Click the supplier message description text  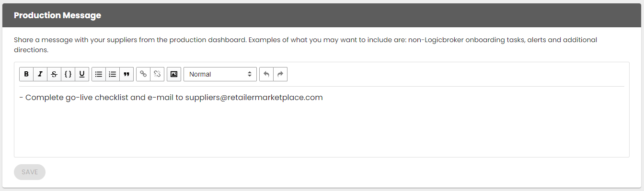(x=305, y=45)
